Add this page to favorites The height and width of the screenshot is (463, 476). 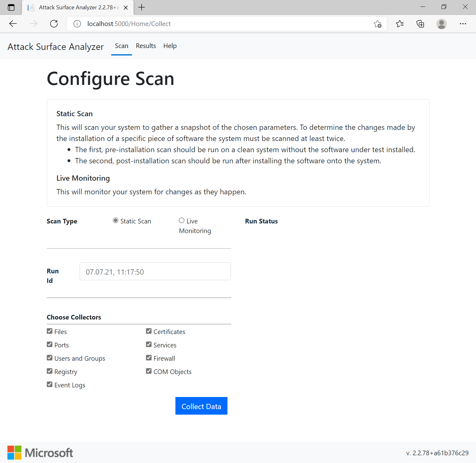click(x=377, y=24)
